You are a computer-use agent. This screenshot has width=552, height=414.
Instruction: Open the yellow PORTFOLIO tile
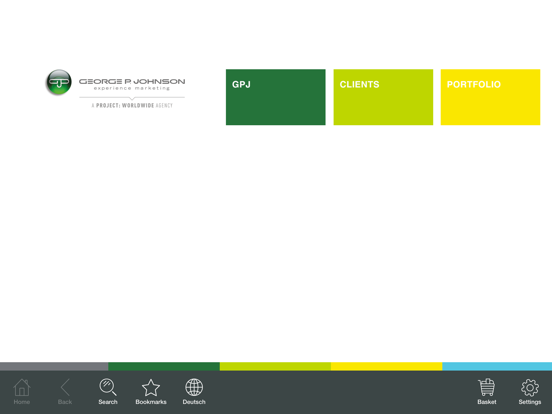point(490,97)
